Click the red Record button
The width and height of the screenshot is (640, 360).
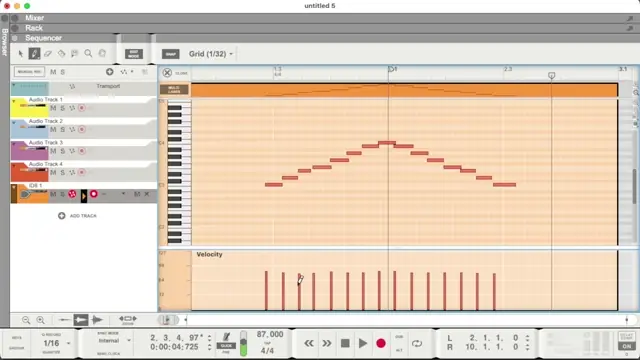(381, 343)
